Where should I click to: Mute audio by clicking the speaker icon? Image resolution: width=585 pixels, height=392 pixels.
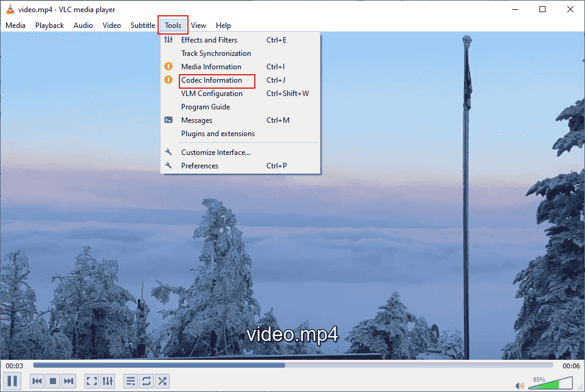(519, 385)
